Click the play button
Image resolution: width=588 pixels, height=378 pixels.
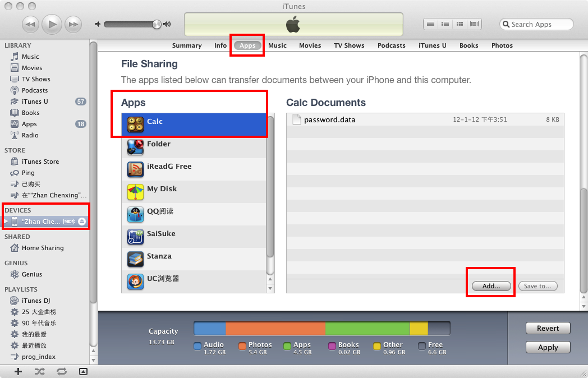(x=52, y=24)
